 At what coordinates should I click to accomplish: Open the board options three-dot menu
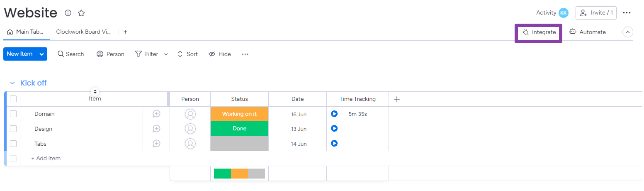click(627, 13)
